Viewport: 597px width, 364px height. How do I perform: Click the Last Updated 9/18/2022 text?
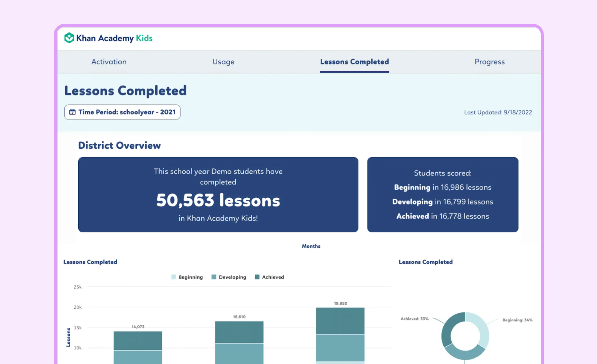[498, 112]
